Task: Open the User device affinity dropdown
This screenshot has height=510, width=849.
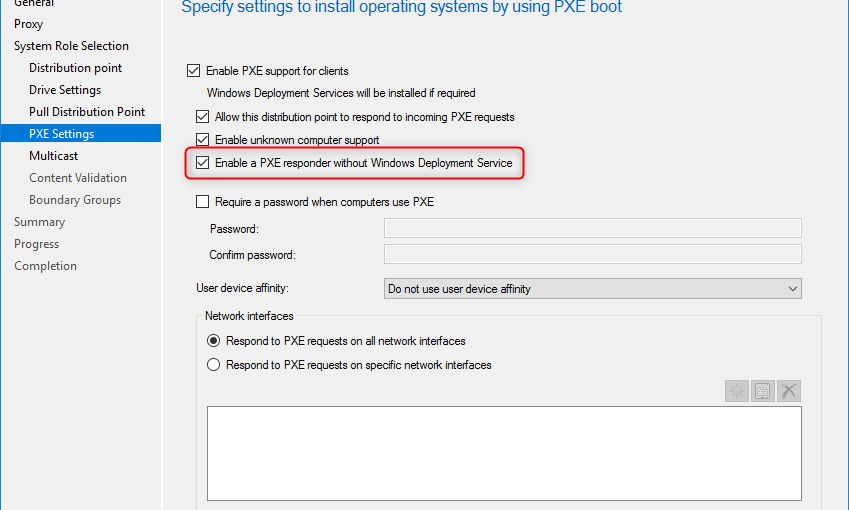Action: (592, 289)
